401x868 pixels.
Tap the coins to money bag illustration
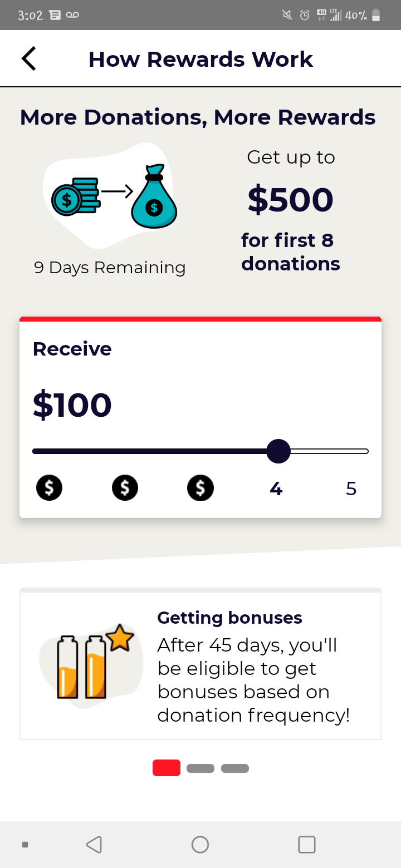click(x=114, y=196)
